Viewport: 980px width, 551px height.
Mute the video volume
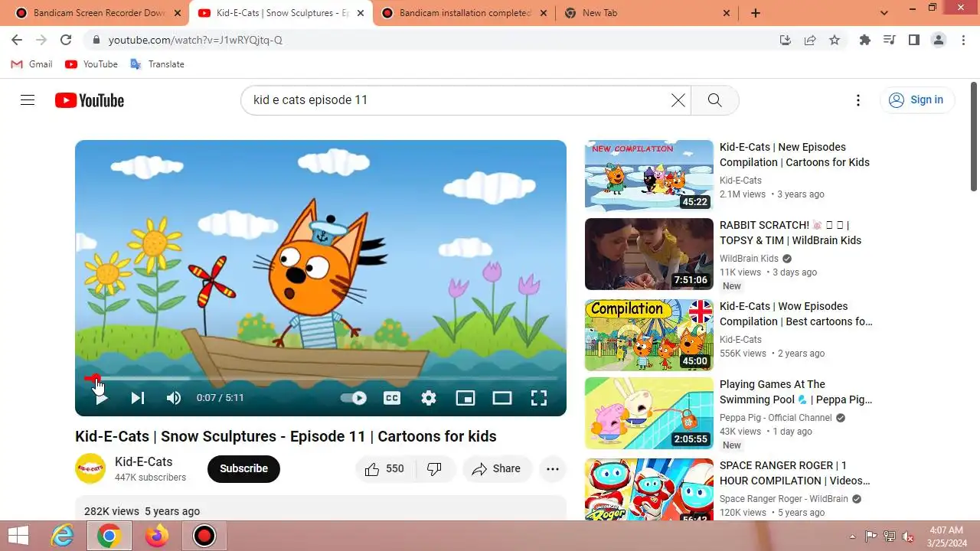(x=174, y=398)
